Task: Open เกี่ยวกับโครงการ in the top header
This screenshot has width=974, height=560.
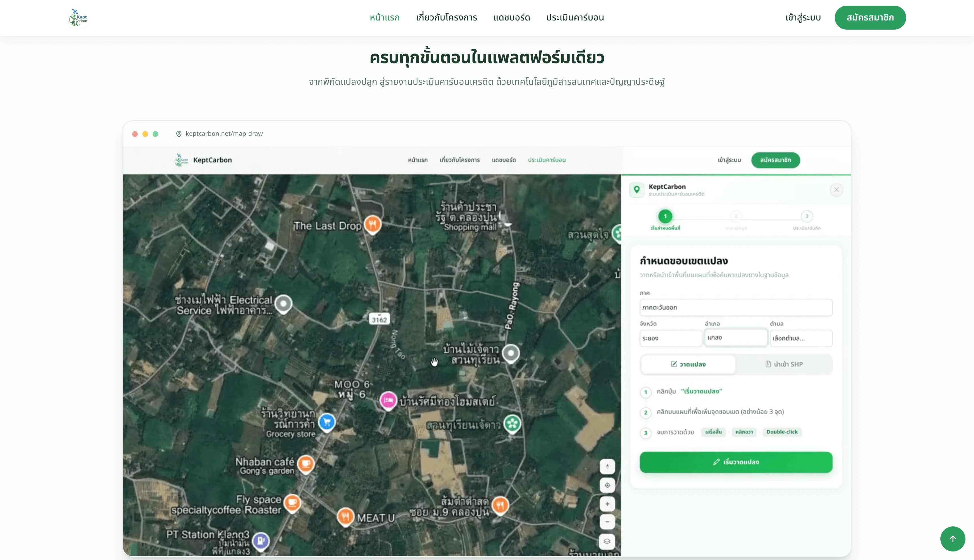Action: 446,18
